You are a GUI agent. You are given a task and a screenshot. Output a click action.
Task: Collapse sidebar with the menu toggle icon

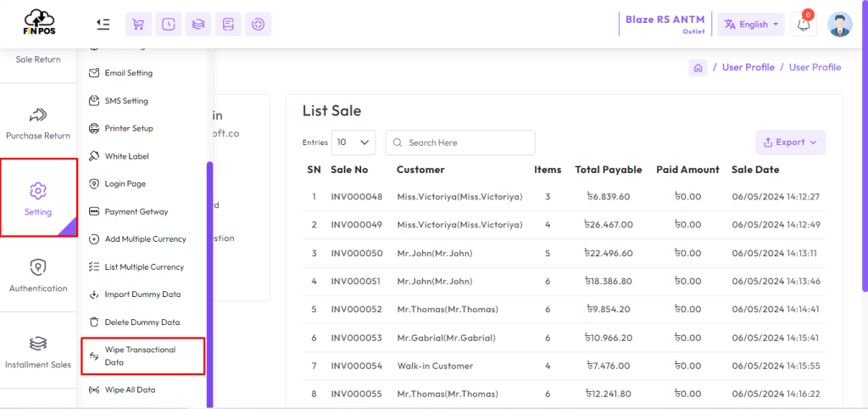pyautogui.click(x=103, y=24)
